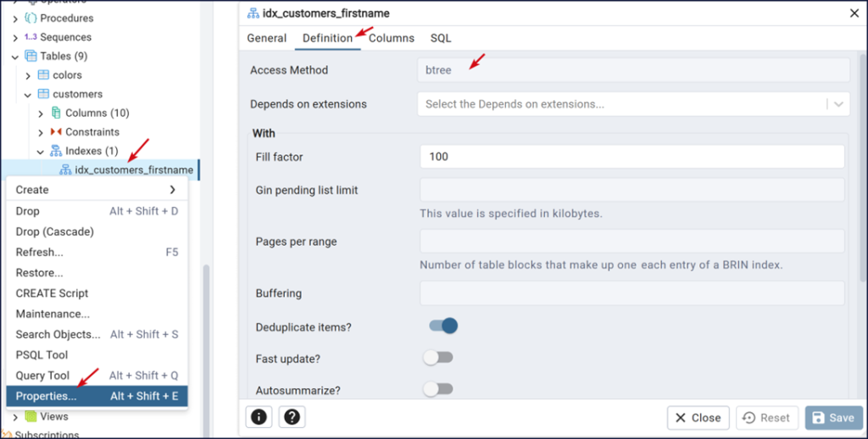The image size is (868, 439).
Task: Click the Tables node icon
Action: pyautogui.click(x=31, y=57)
